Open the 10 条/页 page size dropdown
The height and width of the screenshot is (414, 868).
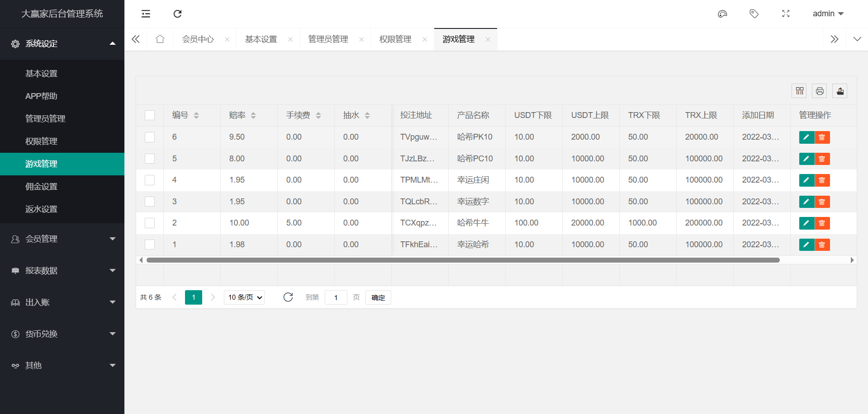pos(244,297)
